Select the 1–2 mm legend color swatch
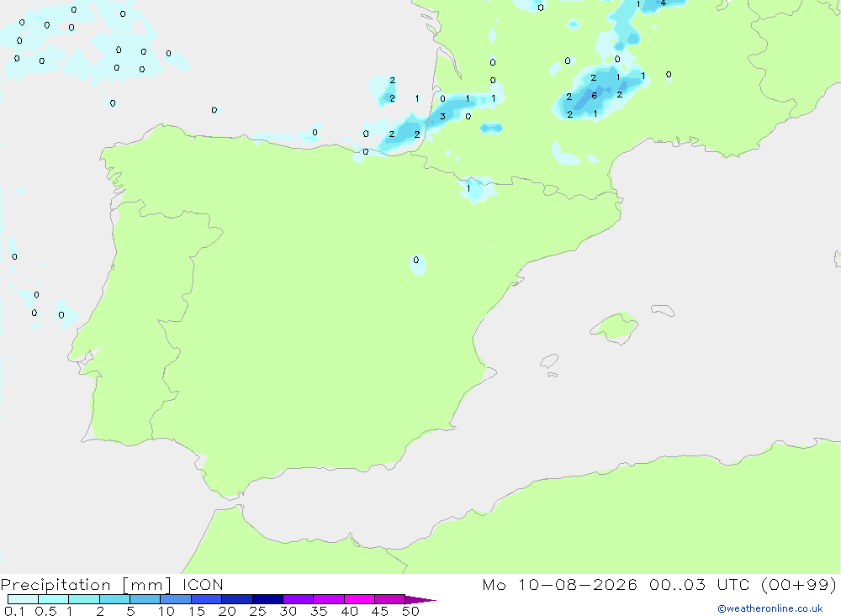 (84, 599)
